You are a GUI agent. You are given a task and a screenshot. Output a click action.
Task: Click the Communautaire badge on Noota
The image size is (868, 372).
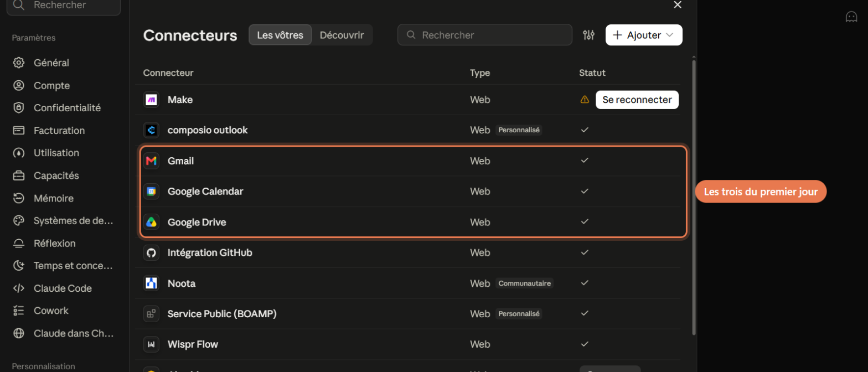525,283
